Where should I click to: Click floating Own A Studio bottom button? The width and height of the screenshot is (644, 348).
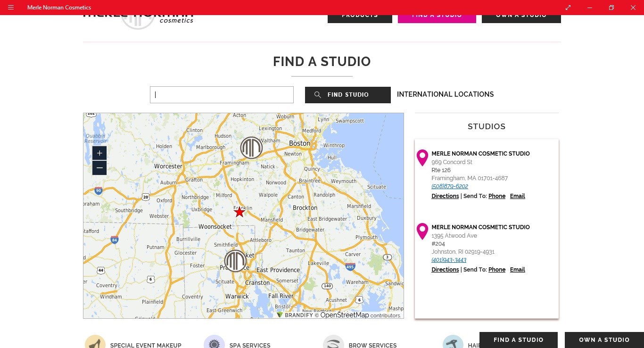pos(604,340)
